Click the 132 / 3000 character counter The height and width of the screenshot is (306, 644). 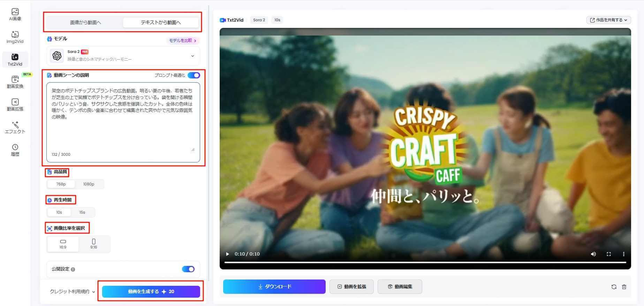click(x=61, y=154)
